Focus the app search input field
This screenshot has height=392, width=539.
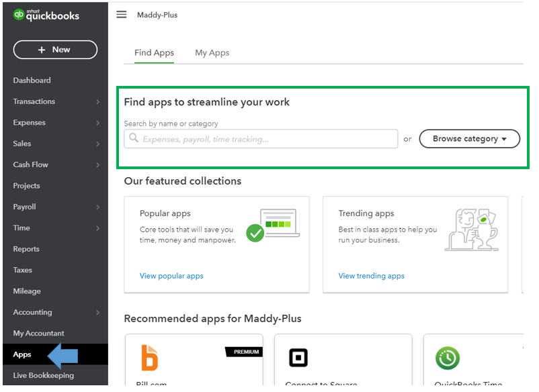pos(261,139)
